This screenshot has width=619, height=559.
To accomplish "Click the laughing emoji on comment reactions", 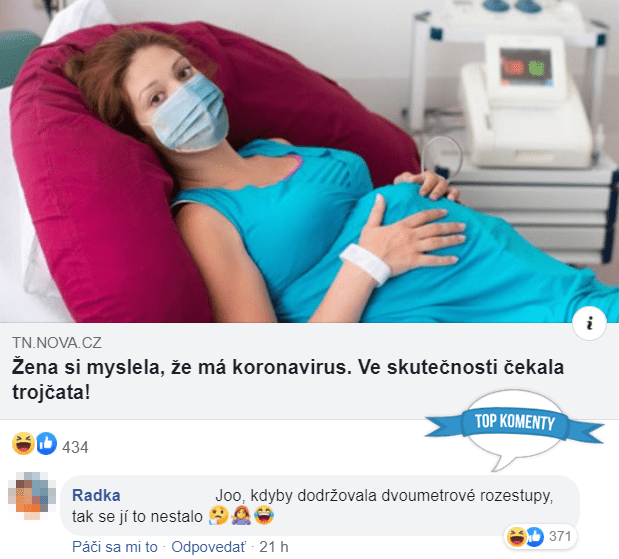I will coord(516,536).
